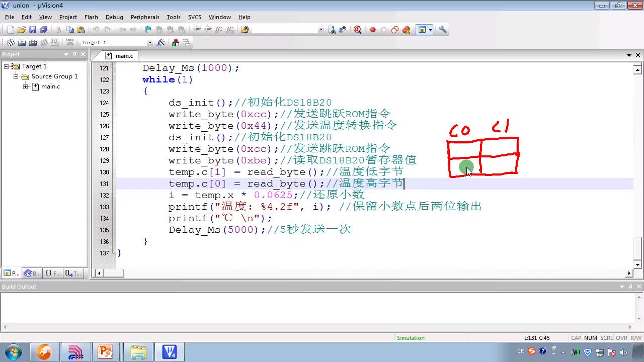Open PowerPoint from taskbar
This screenshot has width=644, height=362.
105,352
